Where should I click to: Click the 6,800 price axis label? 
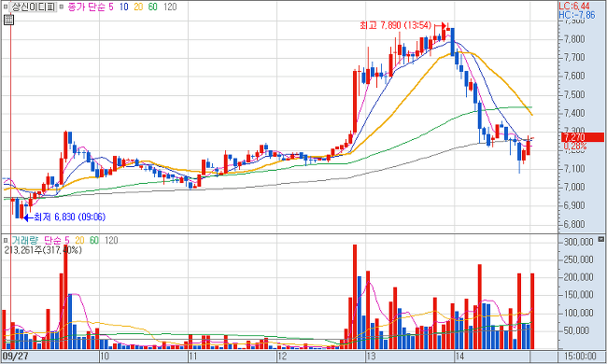pos(573,224)
